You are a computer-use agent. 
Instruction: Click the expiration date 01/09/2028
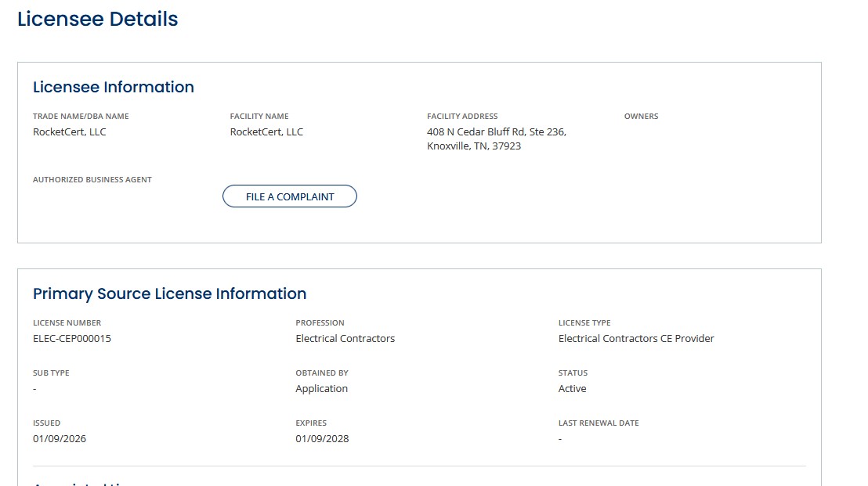click(x=322, y=439)
